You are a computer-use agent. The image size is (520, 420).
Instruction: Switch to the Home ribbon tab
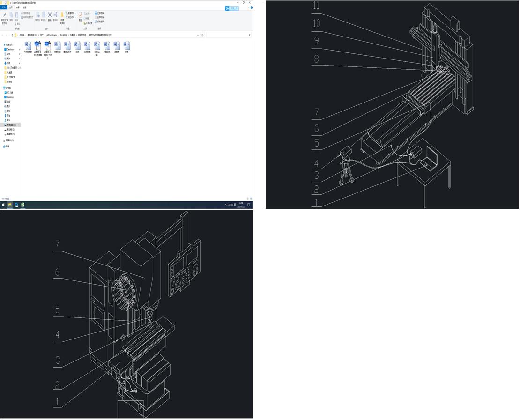tap(11, 7)
